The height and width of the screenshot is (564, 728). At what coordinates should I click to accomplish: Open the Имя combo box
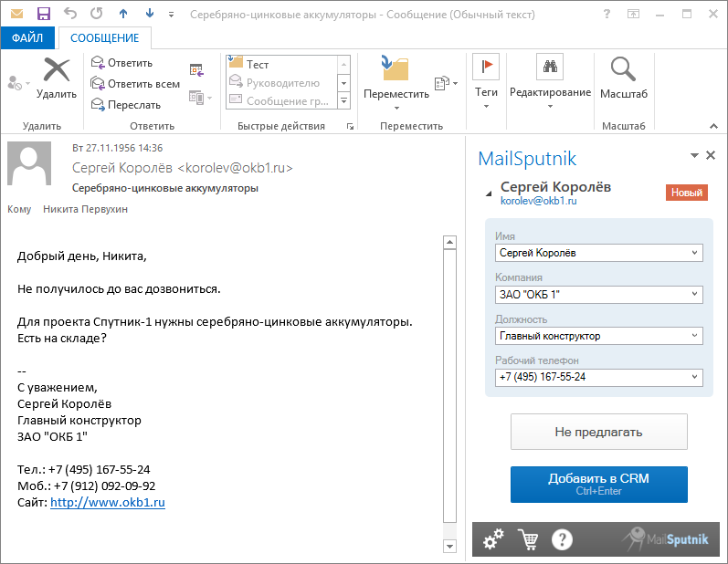click(599, 253)
